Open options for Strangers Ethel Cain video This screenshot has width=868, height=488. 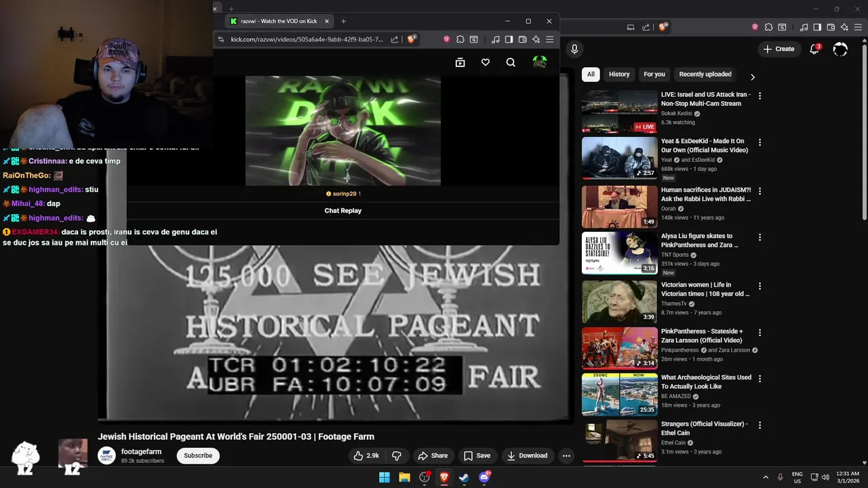pos(759,425)
